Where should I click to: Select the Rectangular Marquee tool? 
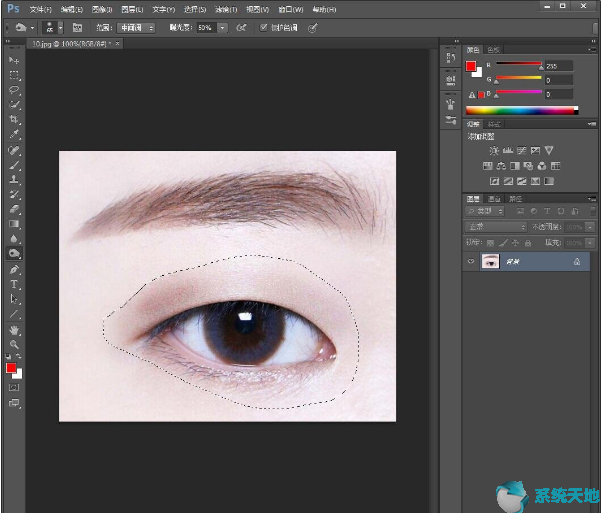tap(15, 75)
